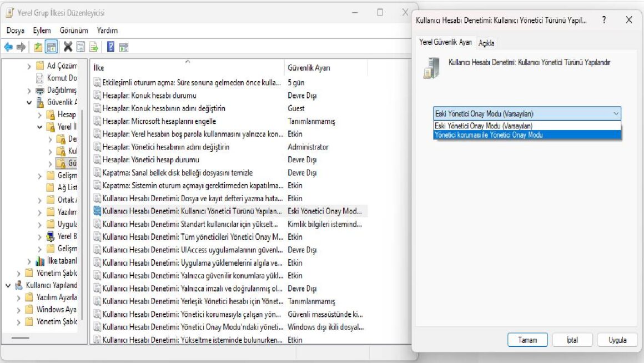This screenshot has height=363, width=644.
Task: Click icon of 'Kullanıcı Hesabı Denetimi: Kullanıcı Yönetici Türünü Yapılan...' row
Action: [x=97, y=211]
